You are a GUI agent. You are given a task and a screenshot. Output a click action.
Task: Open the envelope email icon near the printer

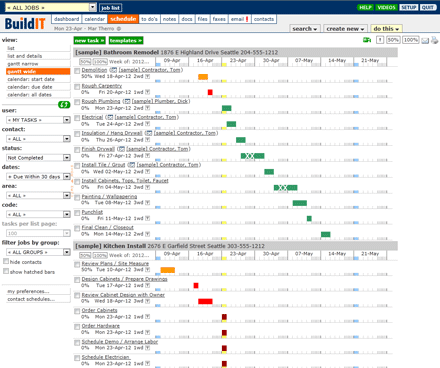425,40
